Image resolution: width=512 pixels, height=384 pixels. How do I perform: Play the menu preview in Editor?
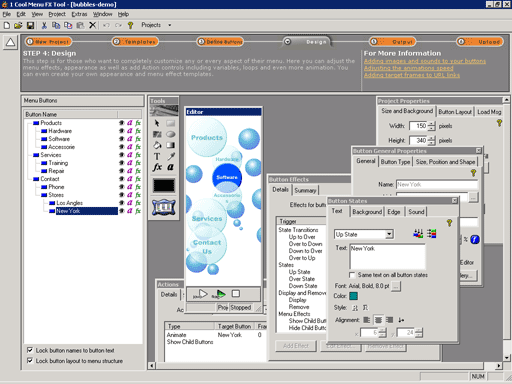click(x=200, y=294)
